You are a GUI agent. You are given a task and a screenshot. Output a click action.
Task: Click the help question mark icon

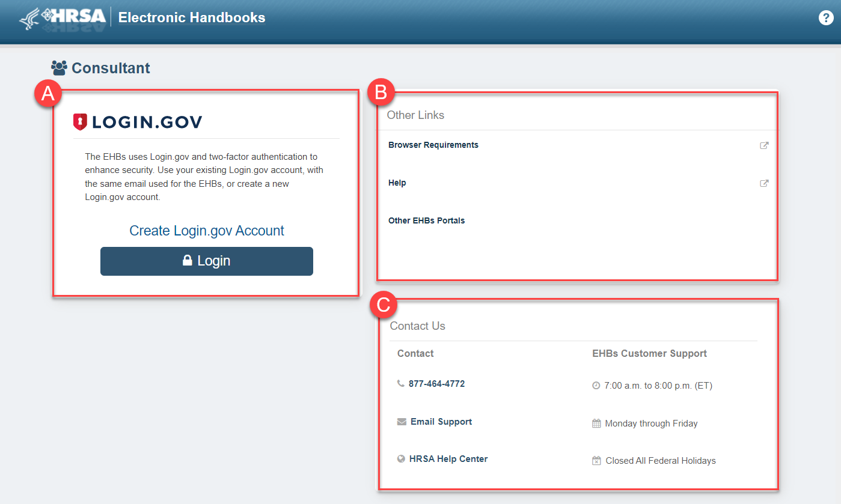tap(826, 18)
